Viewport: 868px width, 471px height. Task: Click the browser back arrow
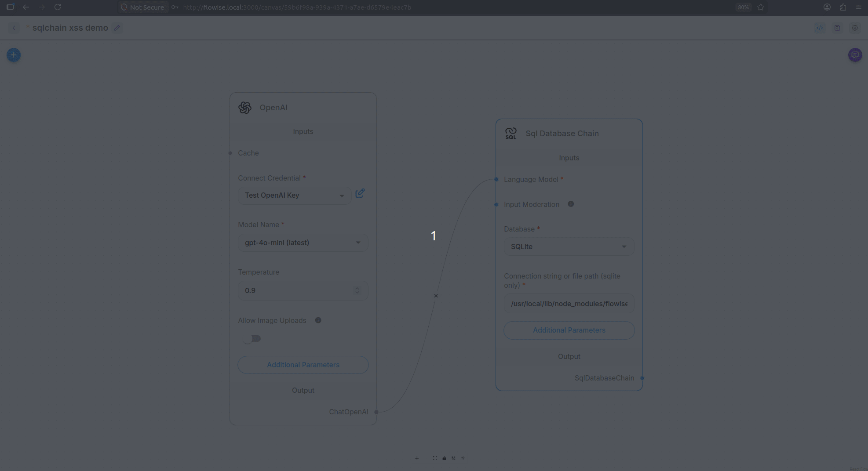26,7
